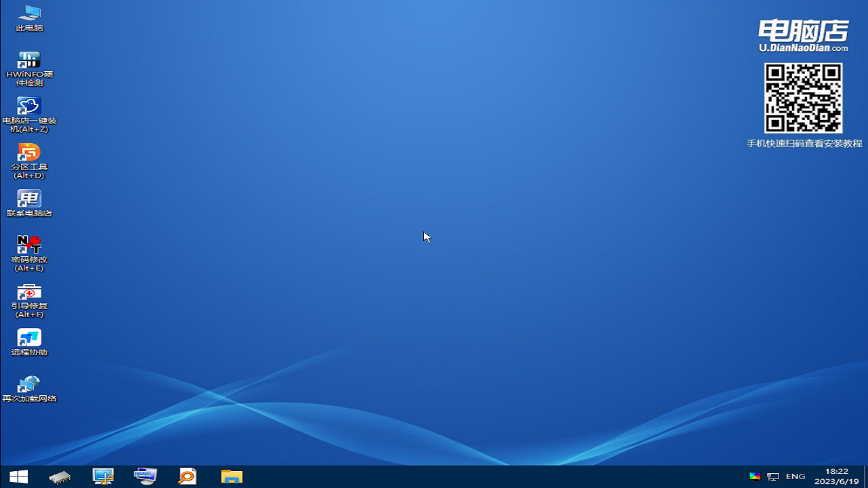Select the 电脑店一键装机 (Alt+Z) shortcut
This screenshot has width=868, height=488.
[29, 115]
